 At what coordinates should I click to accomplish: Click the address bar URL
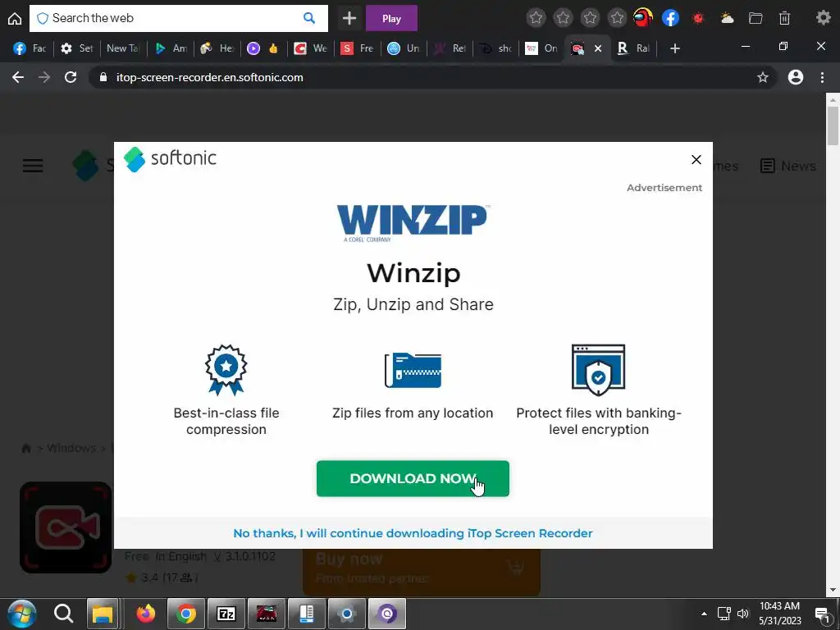209,77
